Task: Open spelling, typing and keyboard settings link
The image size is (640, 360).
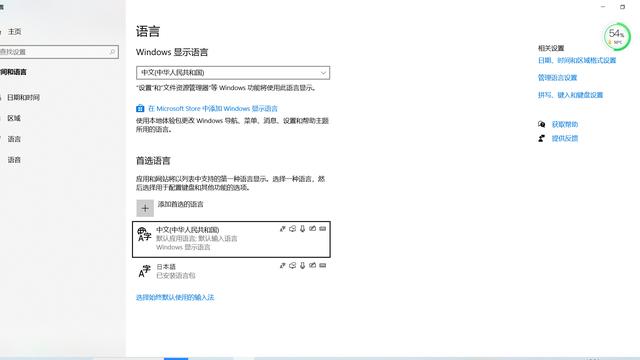Action: click(570, 95)
